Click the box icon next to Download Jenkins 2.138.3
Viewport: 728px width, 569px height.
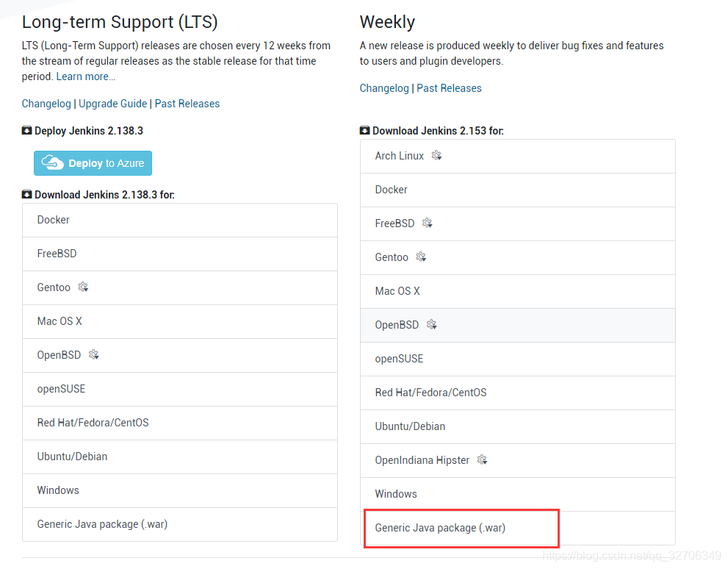pyautogui.click(x=27, y=195)
